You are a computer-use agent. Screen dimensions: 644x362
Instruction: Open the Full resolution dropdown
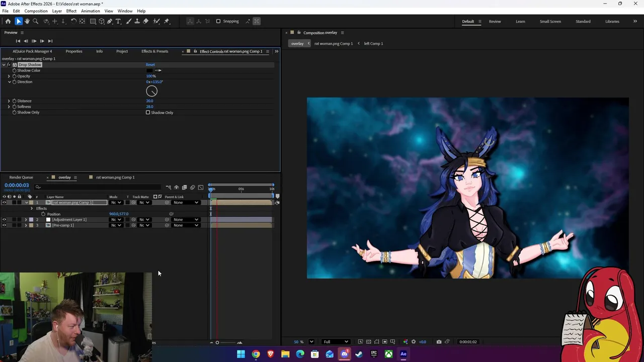coord(336,342)
